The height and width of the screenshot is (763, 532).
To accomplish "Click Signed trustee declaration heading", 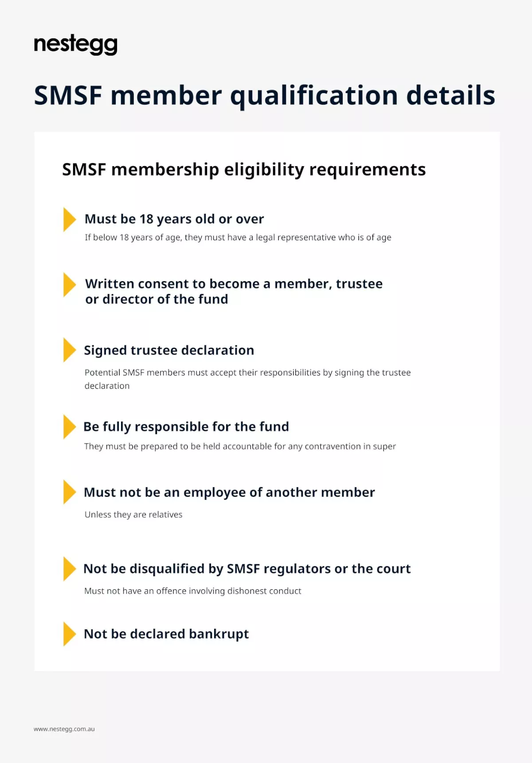I will coord(169,350).
